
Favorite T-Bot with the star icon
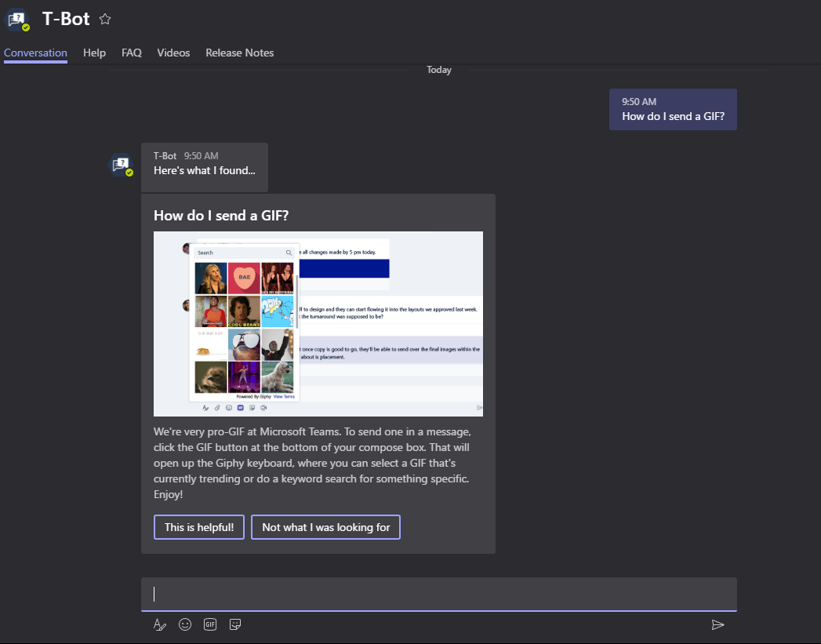point(105,20)
